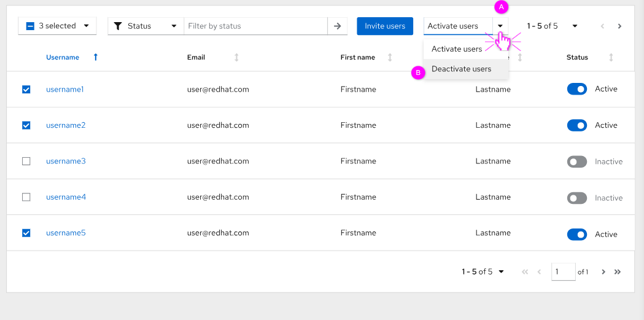Sort by Status column sort icon
Screen dimensions: 644x320
point(611,57)
